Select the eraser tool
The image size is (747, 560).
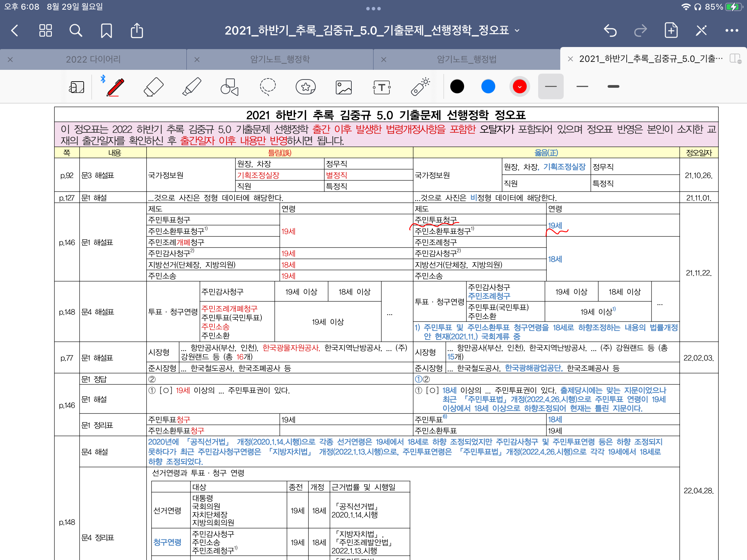153,87
